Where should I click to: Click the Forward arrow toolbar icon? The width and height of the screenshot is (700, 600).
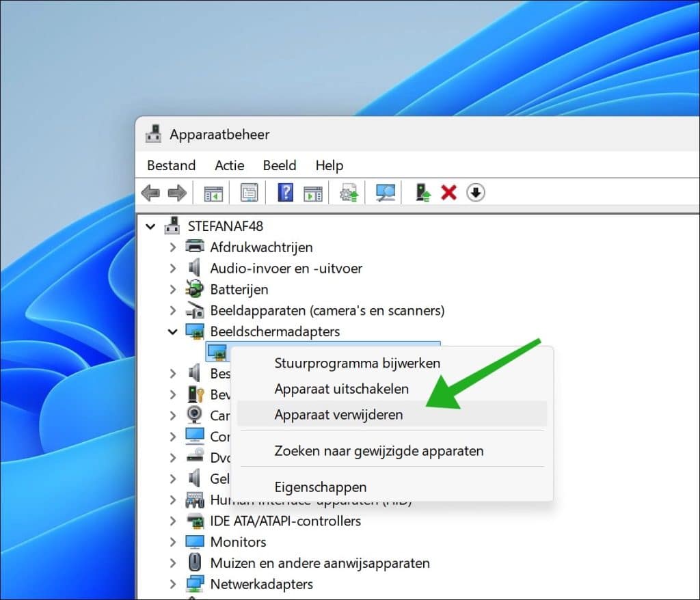(176, 193)
